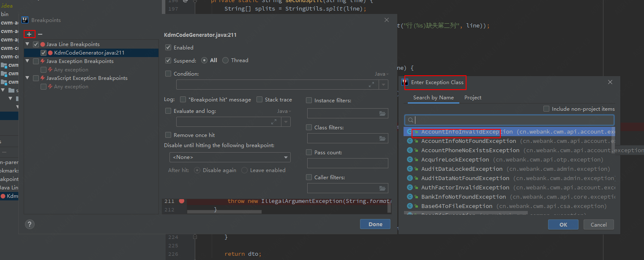644x260 pixels.
Task: Click class icon of BankInfoNotFoundException
Action: point(410,197)
